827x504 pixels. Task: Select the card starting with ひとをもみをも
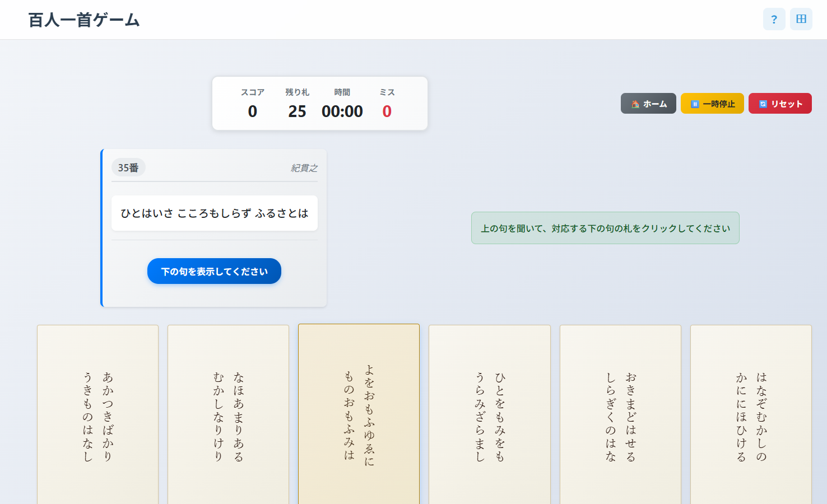point(489,414)
